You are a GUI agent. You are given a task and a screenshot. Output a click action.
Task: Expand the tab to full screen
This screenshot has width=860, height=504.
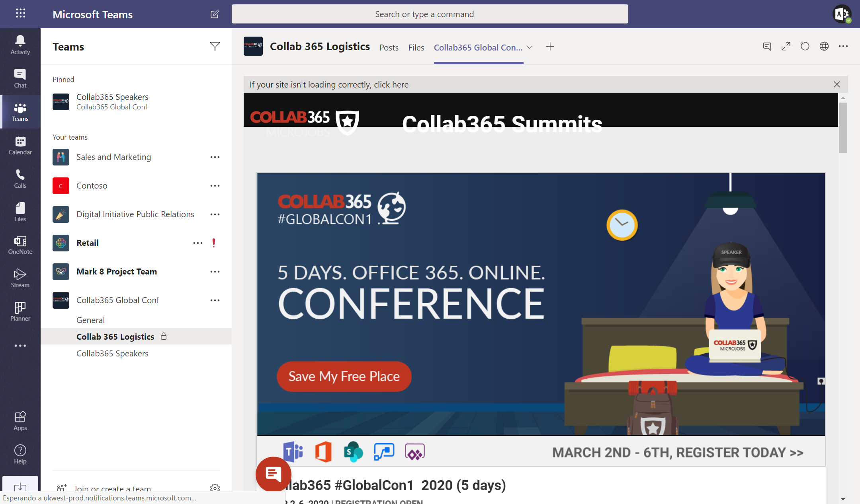point(786,47)
